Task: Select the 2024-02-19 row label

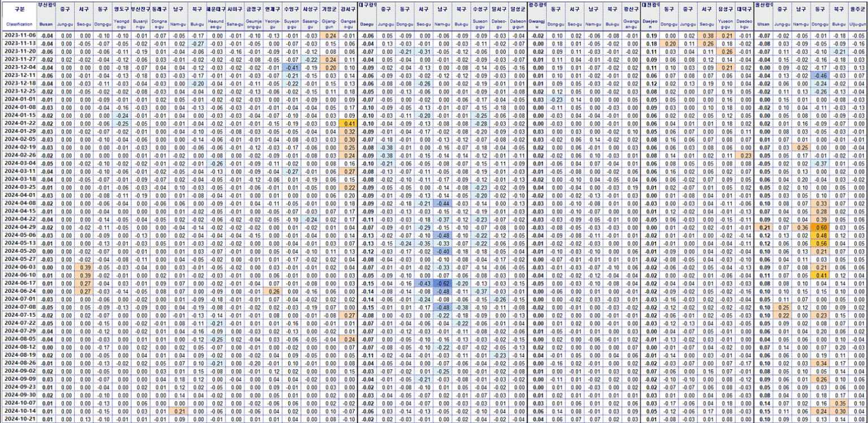Action: tap(18, 147)
